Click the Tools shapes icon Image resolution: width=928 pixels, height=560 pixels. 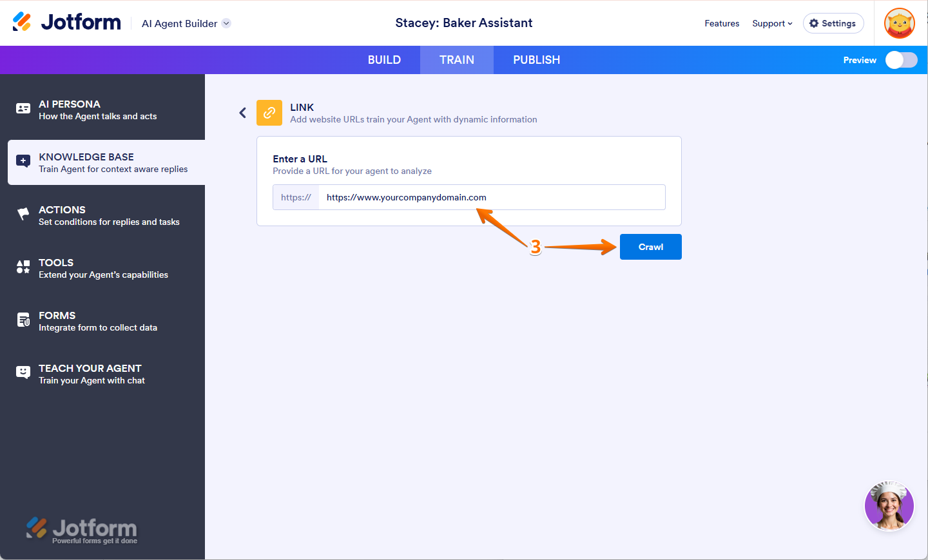point(23,267)
